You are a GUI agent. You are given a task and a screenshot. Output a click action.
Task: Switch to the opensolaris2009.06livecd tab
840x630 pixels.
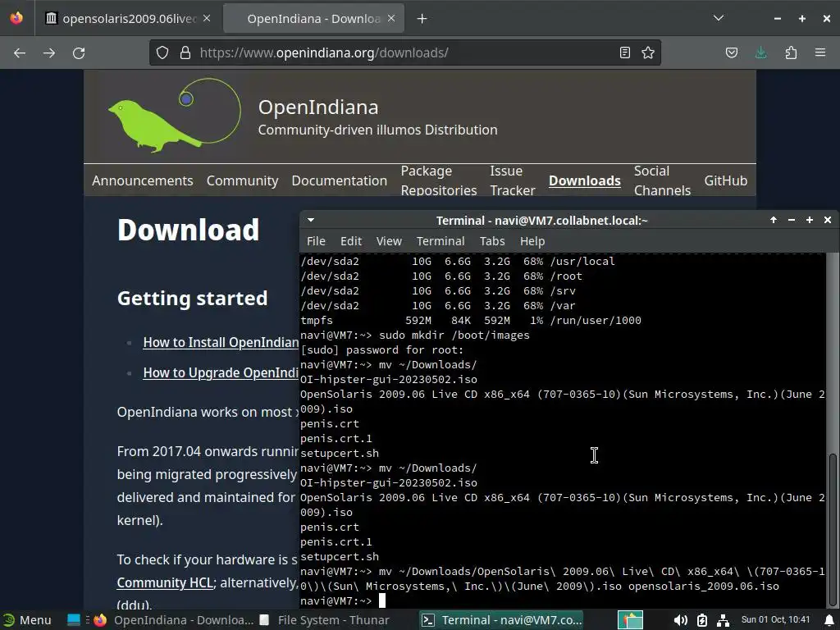(129, 19)
